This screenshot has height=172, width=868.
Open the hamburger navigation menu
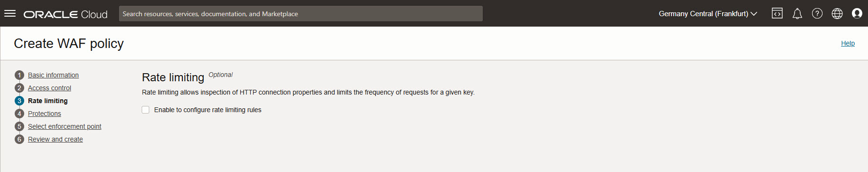pos(10,13)
